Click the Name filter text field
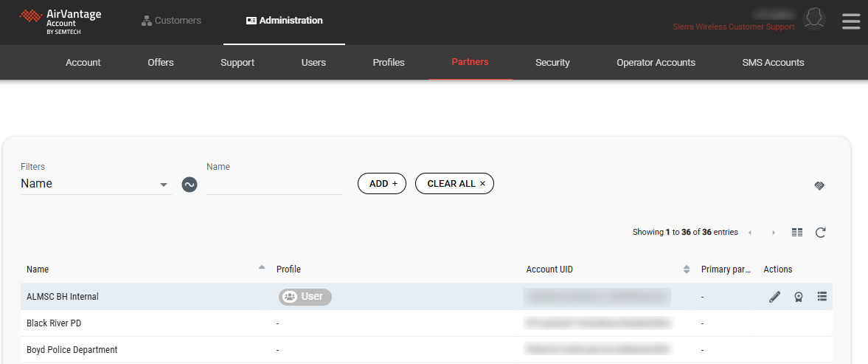The image size is (868, 364). 274,185
